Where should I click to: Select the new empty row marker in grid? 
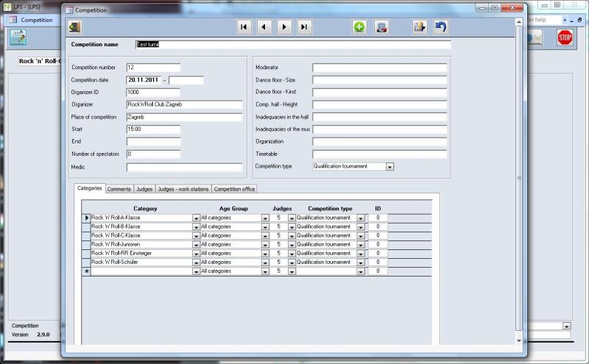[86, 271]
